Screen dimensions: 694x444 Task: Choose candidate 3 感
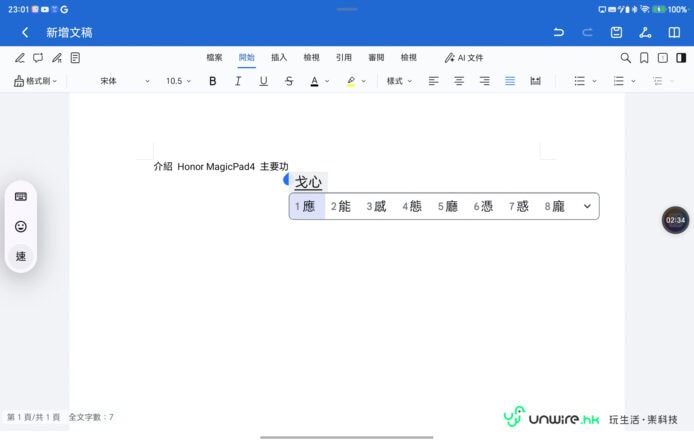coord(376,206)
